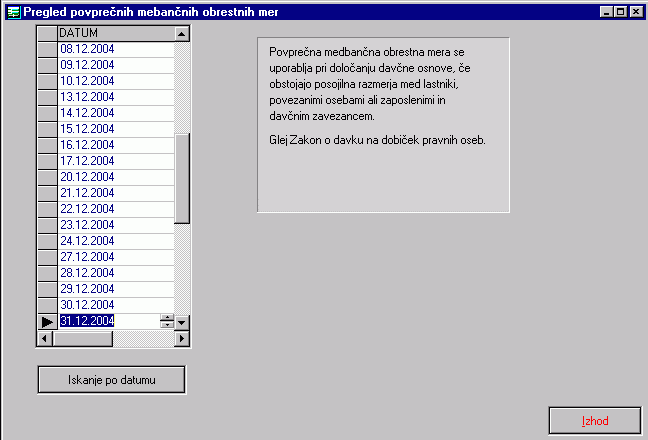Image resolution: width=648 pixels, height=440 pixels.
Task: Click the application icon in title bar
Action: click(14, 12)
